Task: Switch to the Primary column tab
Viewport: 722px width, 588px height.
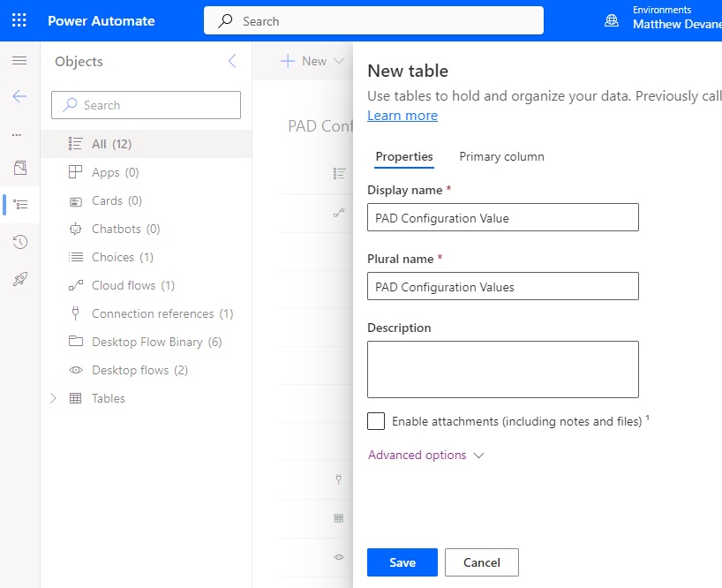Action: [x=501, y=156]
